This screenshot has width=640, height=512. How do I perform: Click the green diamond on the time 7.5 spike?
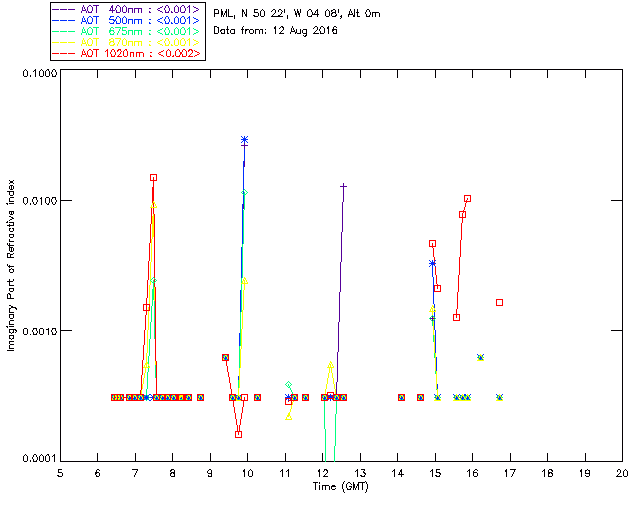coord(153,280)
